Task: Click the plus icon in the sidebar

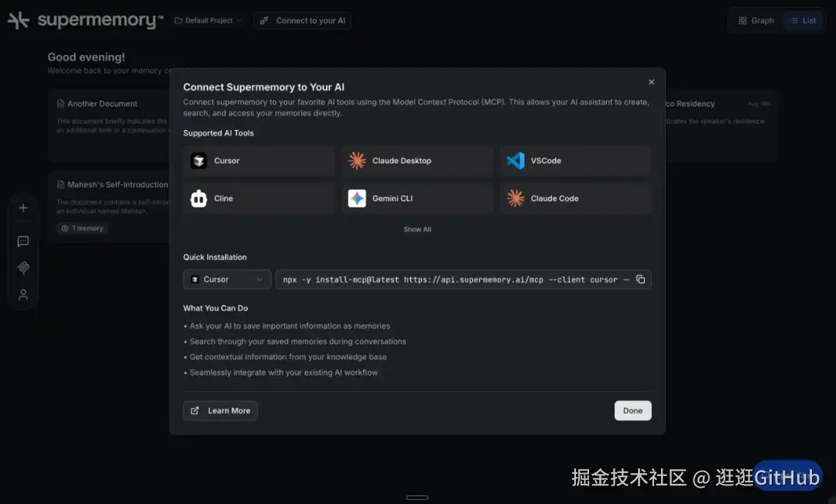Action: click(23, 207)
